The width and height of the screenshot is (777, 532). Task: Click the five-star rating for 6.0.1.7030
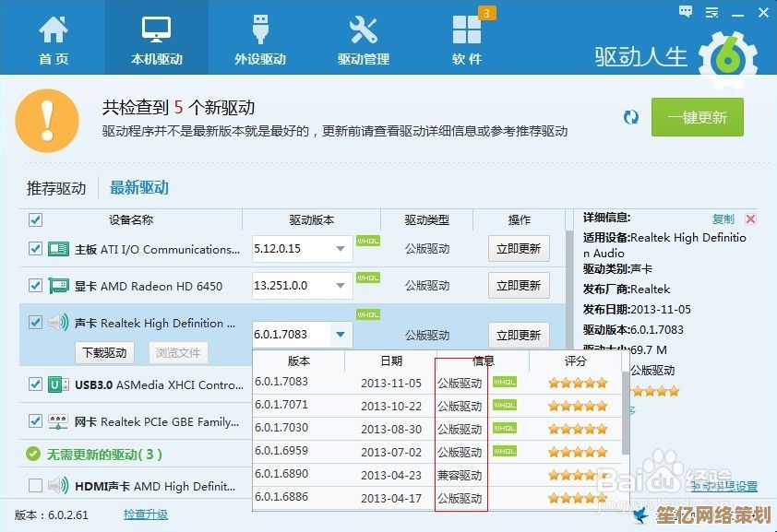pyautogui.click(x=578, y=429)
